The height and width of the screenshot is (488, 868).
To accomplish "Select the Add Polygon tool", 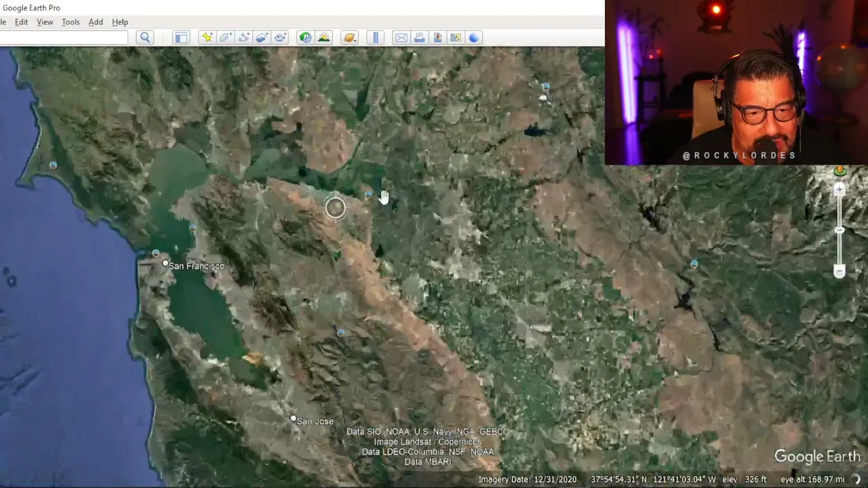I will pyautogui.click(x=225, y=38).
